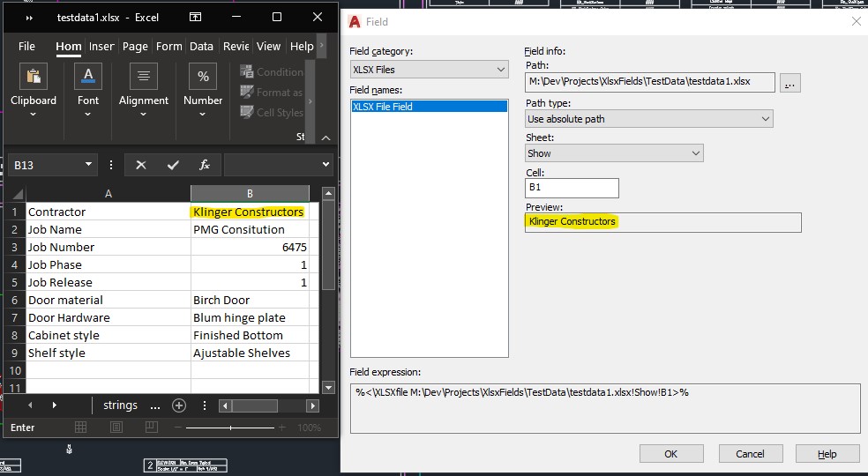Confirm the formula entry checkmark icon
This screenshot has width=868, height=476.
pyautogui.click(x=173, y=165)
